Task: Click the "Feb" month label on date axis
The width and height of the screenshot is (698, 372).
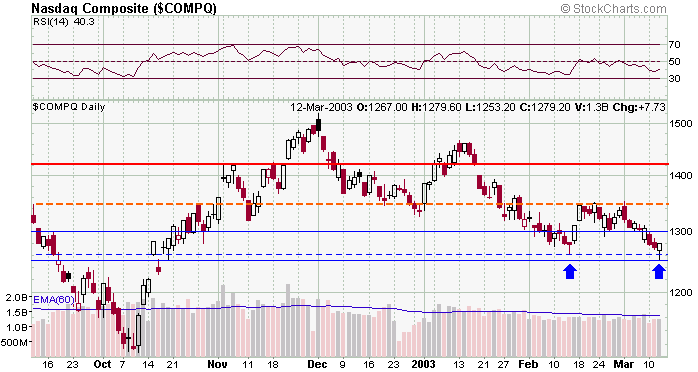Action: tap(528, 364)
